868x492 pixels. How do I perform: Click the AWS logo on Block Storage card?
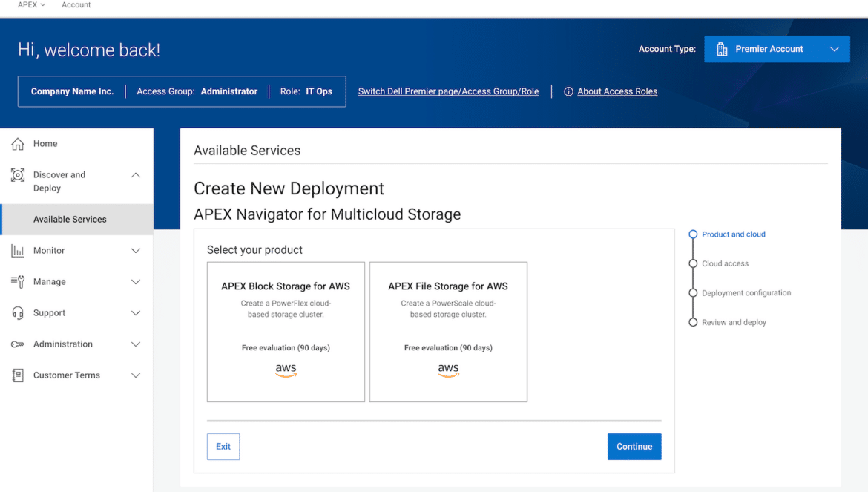click(x=286, y=370)
